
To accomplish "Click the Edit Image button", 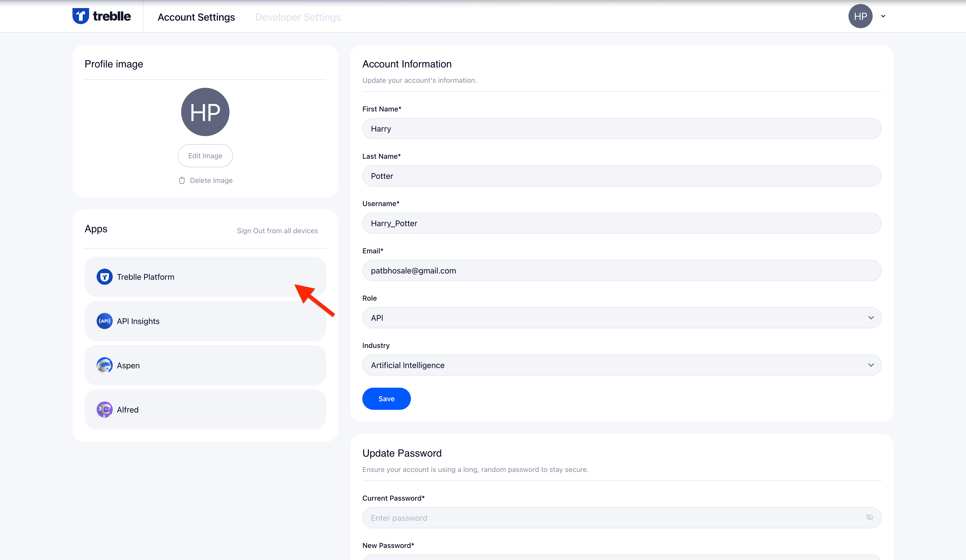I will (205, 156).
